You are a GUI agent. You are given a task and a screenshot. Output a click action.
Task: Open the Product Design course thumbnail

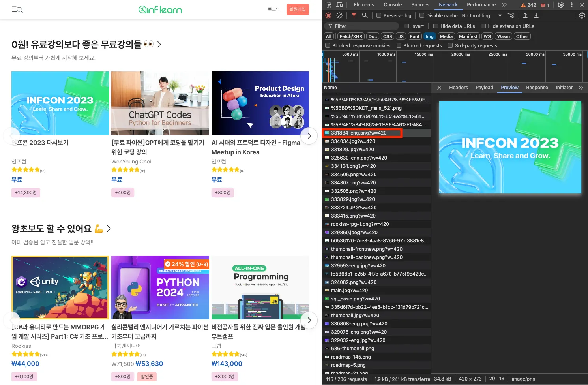[260, 103]
